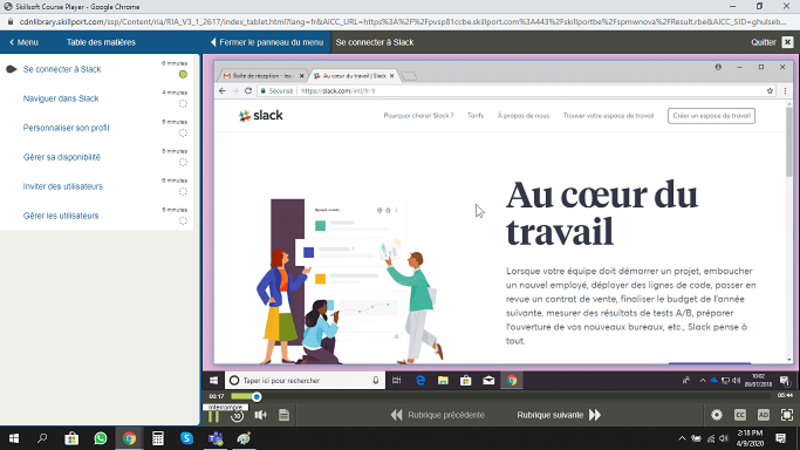This screenshot has width=800, height=450.
Task: Click progress circle for Gérer les utilisateurs
Action: (x=183, y=221)
